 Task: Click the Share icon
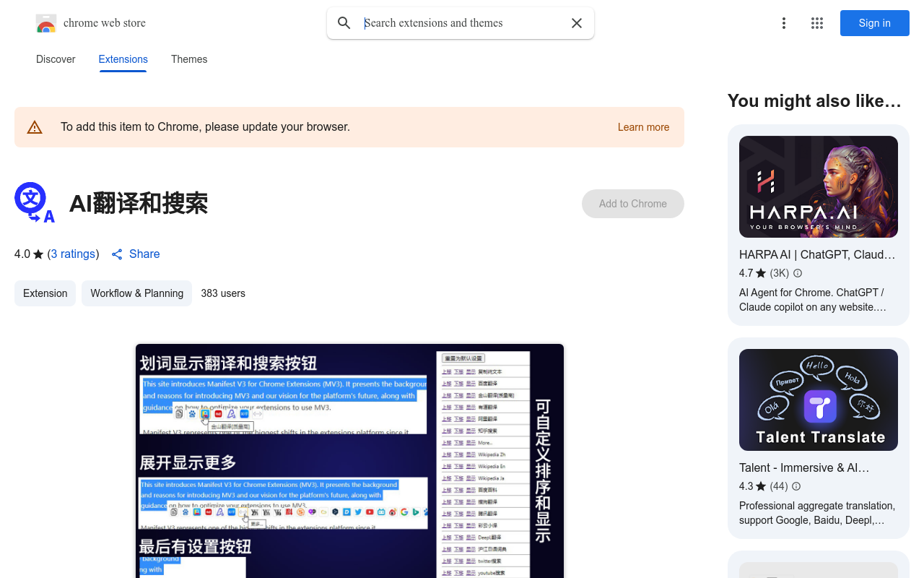pyautogui.click(x=117, y=254)
